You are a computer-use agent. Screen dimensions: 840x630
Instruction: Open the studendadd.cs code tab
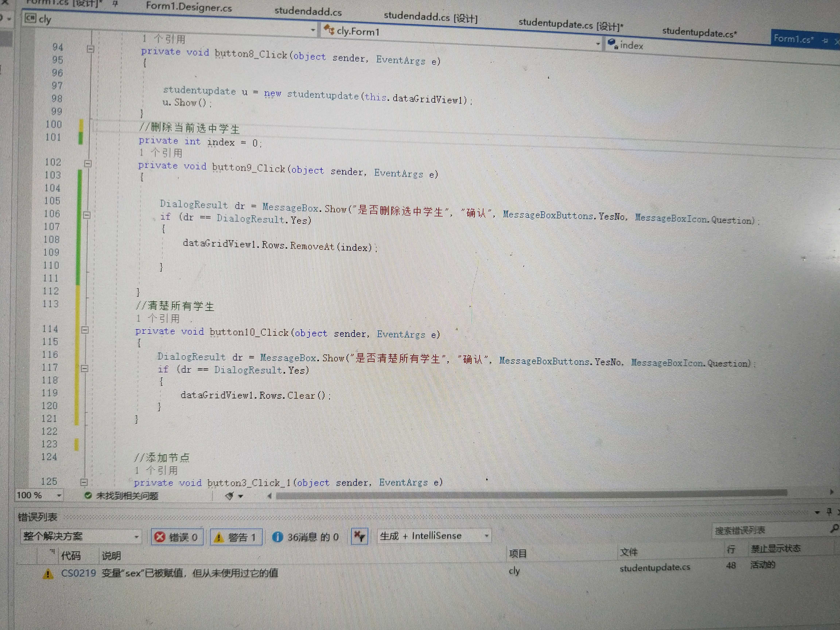point(308,11)
